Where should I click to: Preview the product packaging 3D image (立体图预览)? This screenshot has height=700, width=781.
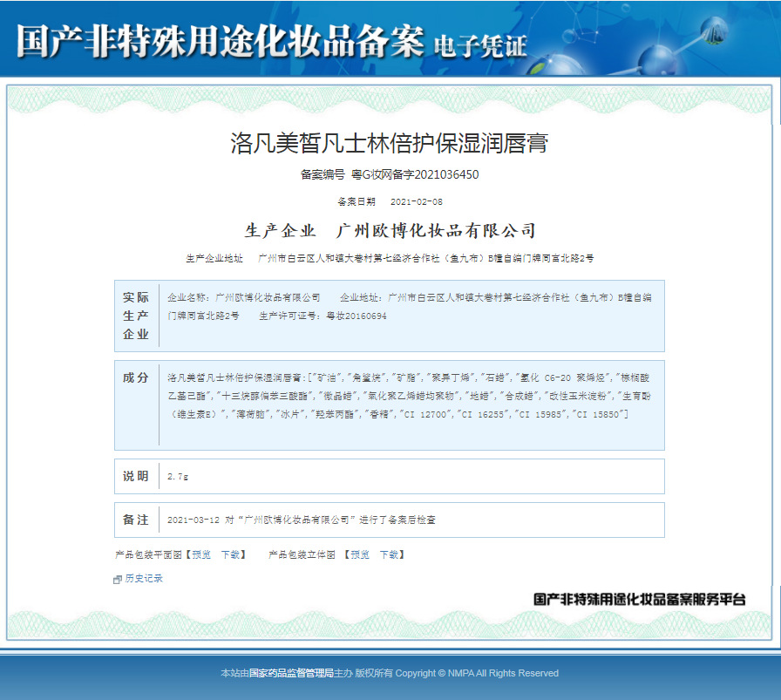click(x=360, y=554)
